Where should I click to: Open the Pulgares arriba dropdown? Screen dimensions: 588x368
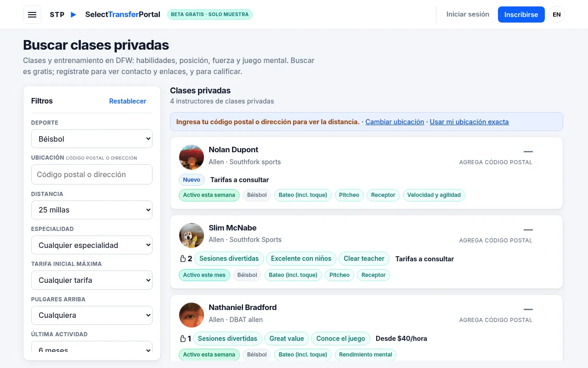point(92,315)
